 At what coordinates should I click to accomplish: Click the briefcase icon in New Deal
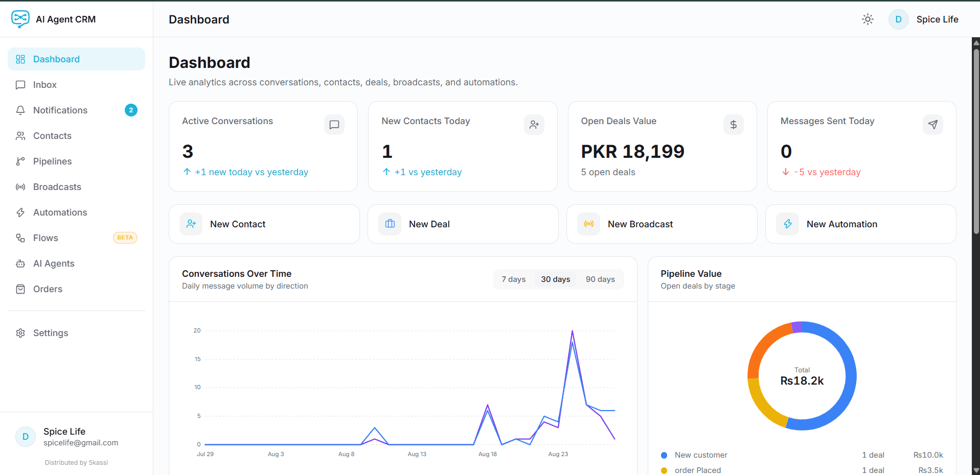390,224
